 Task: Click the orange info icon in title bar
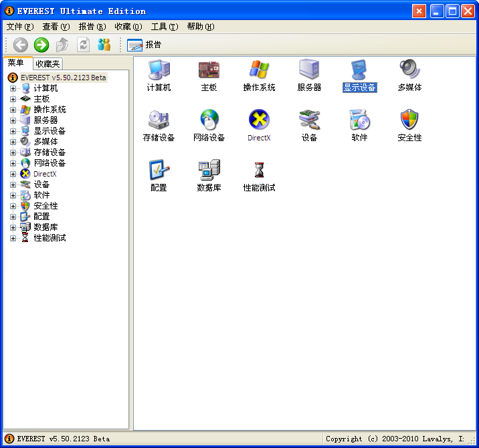pyautogui.click(x=9, y=11)
